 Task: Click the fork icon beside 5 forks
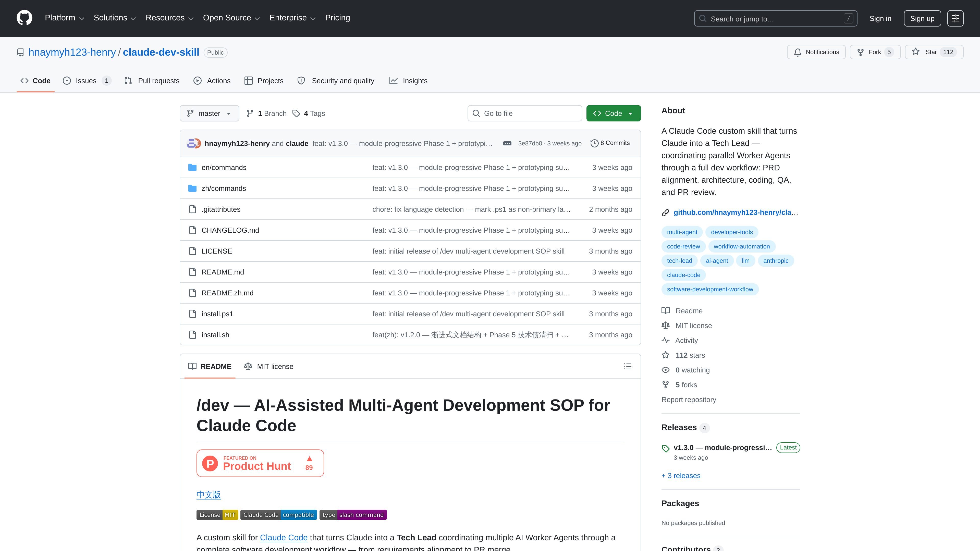[x=665, y=385]
